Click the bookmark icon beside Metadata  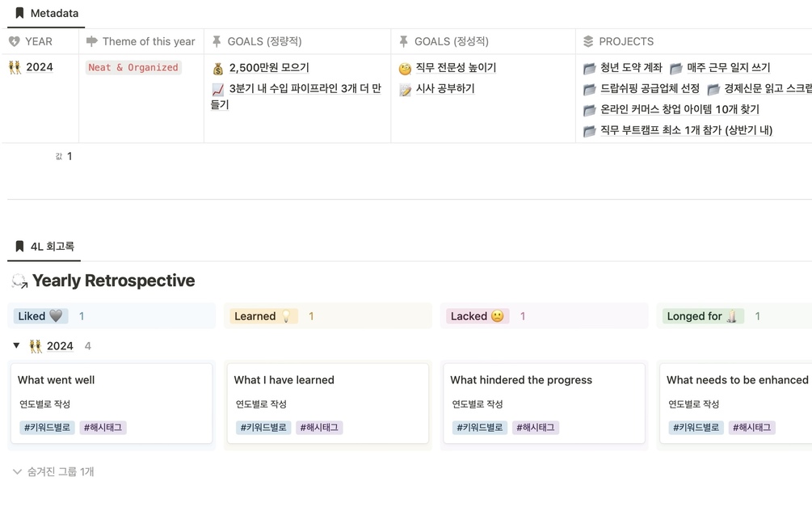click(x=19, y=13)
